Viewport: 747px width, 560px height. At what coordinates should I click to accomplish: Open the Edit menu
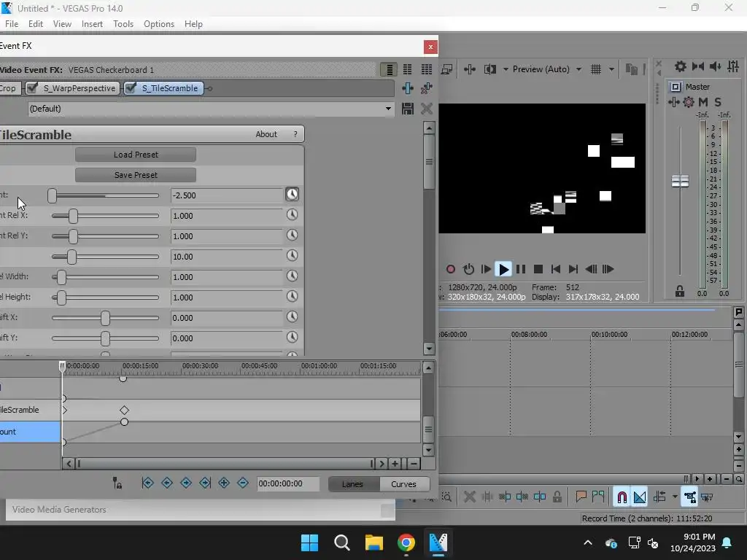tap(36, 24)
